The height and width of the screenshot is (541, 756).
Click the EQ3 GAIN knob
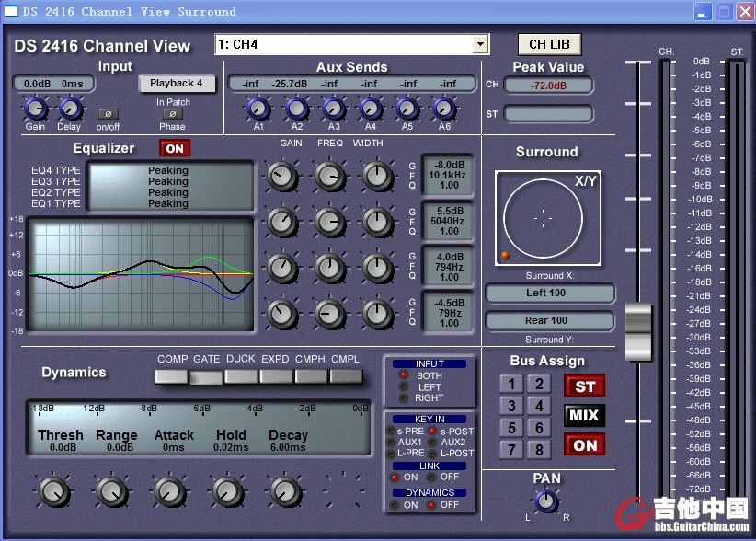(282, 222)
